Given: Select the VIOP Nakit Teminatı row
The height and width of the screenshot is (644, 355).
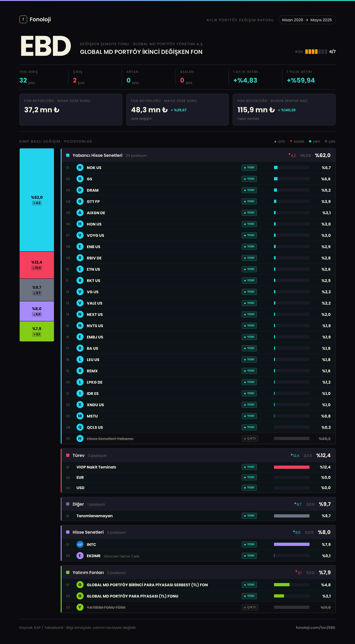Looking at the screenshot, I should pos(198,467).
